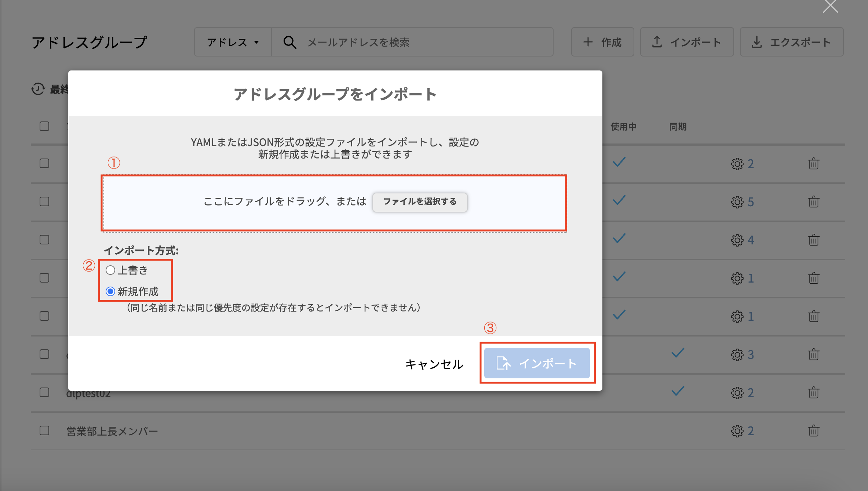Click the 使用中 column header
Viewport: 868px width, 491px height.
pos(623,127)
